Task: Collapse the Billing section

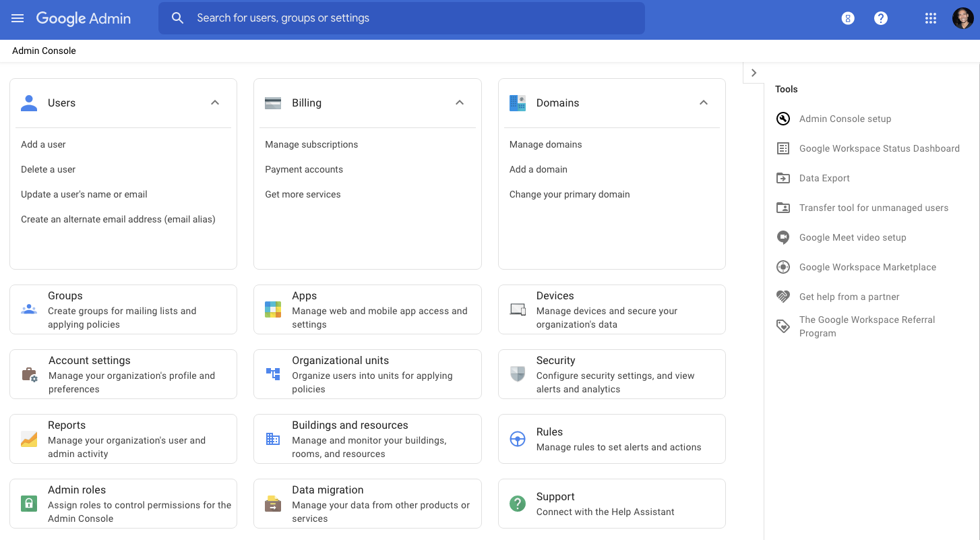Action: [459, 102]
